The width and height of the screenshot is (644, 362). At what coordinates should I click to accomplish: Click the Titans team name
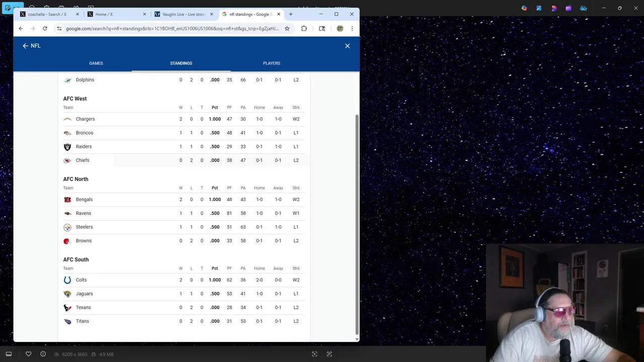[83, 321]
